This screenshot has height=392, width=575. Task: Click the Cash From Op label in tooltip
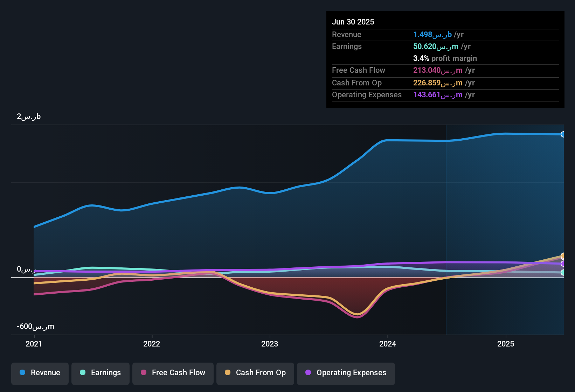click(x=357, y=83)
